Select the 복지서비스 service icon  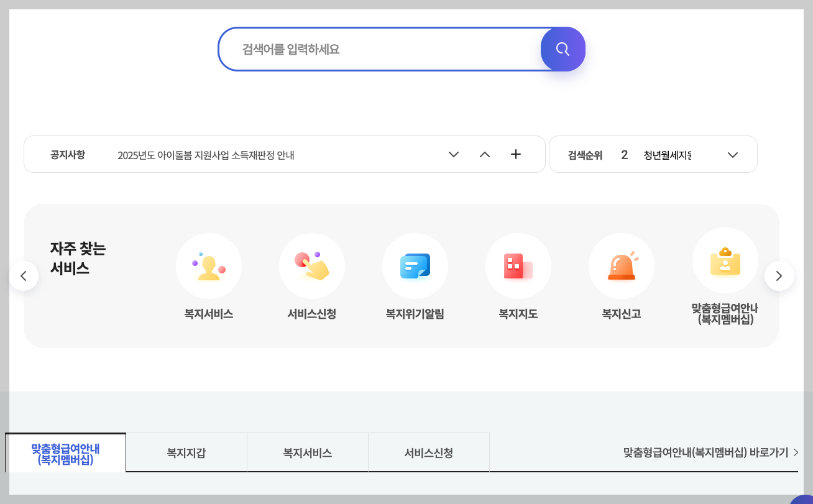point(209,266)
